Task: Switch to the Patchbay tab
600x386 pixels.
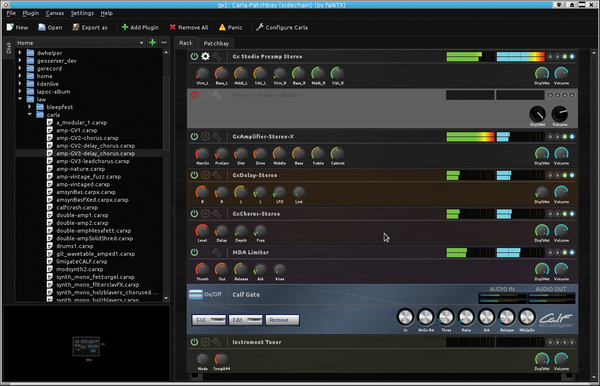Action: pyautogui.click(x=216, y=43)
